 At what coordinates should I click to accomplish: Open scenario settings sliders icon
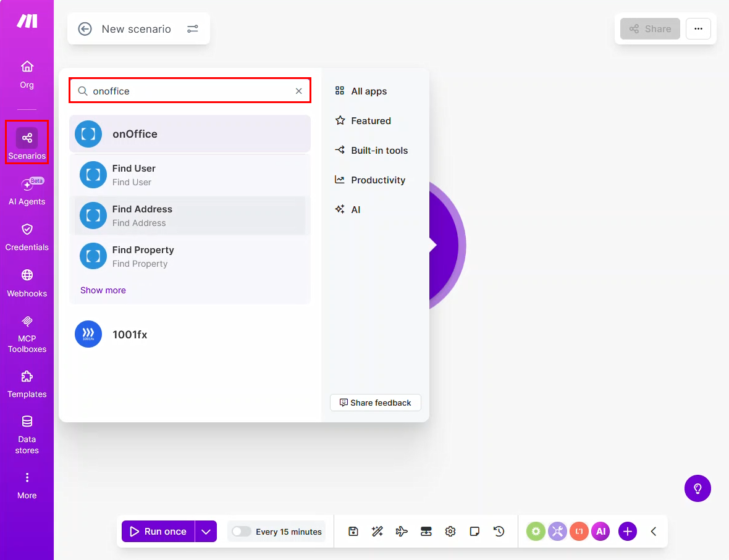(x=193, y=29)
